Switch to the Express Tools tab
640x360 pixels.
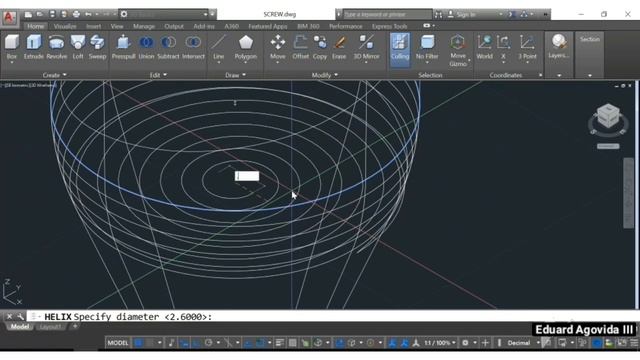pyautogui.click(x=389, y=26)
